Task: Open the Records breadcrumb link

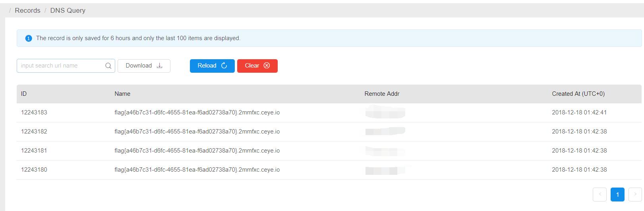Action: [27, 11]
